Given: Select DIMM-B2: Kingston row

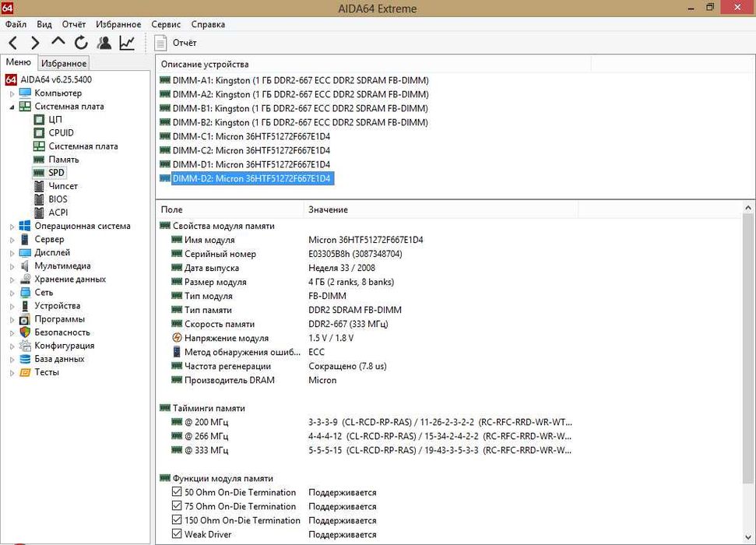Looking at the screenshot, I should [294, 122].
